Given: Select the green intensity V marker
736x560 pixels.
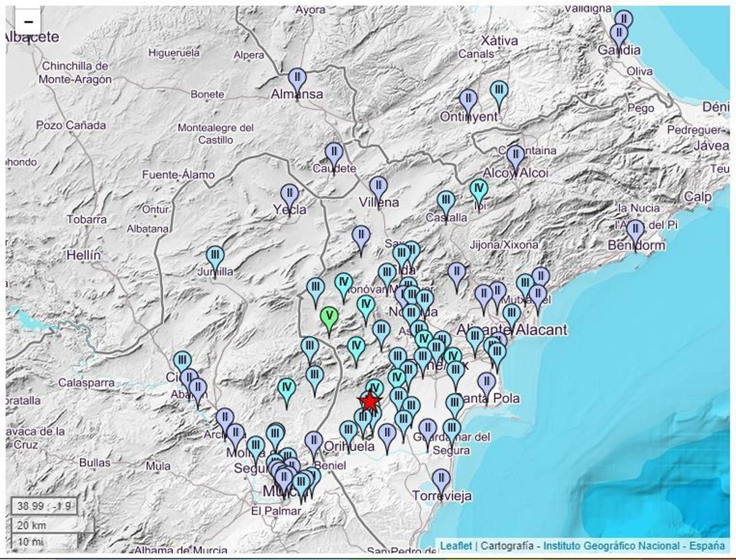Looking at the screenshot, I should click(x=329, y=321).
